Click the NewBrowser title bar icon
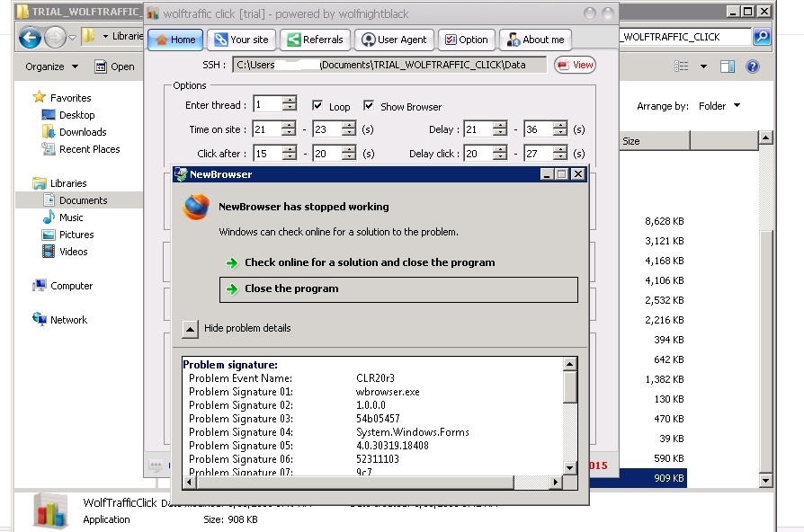Viewport: 804px width, 532px height. [x=181, y=174]
